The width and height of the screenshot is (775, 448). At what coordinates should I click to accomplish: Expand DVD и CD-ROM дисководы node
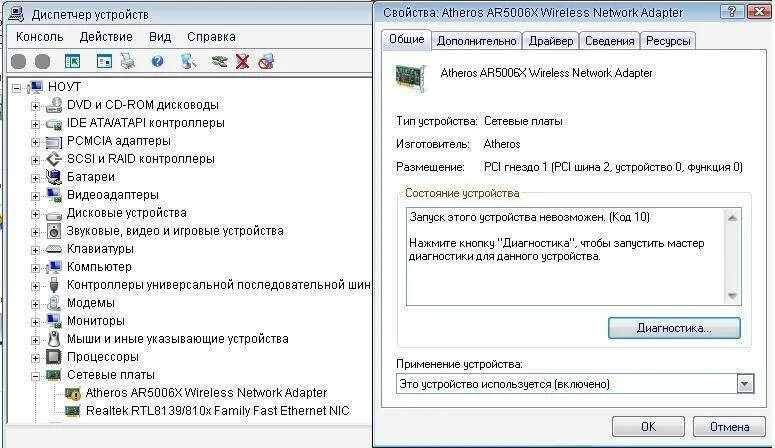click(x=35, y=106)
